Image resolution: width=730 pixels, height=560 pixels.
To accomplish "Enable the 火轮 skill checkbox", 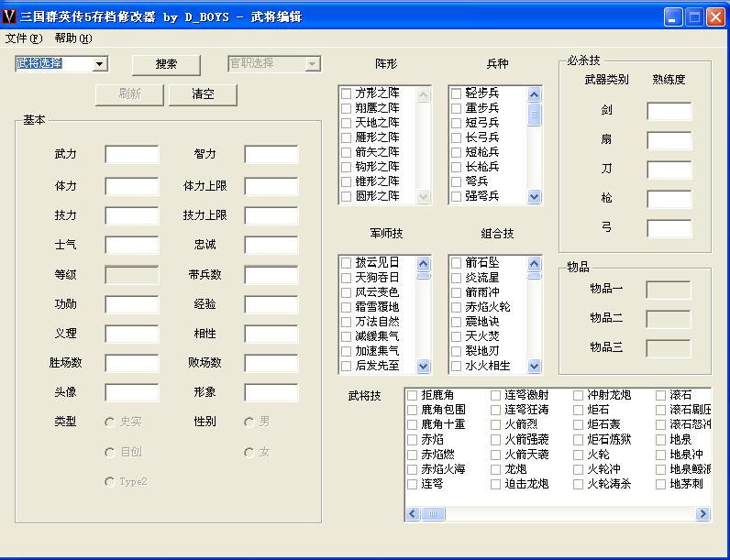I will coord(579,455).
